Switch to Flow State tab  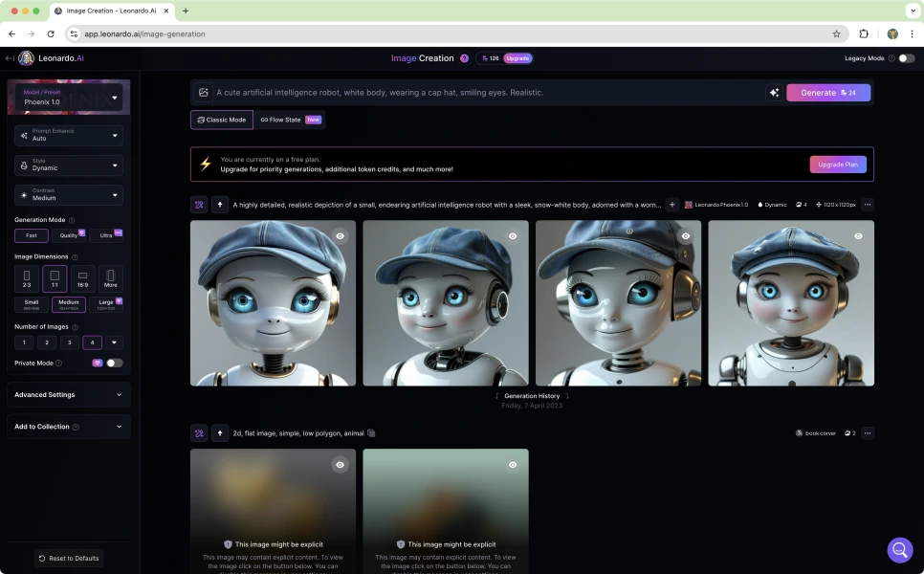pyautogui.click(x=290, y=120)
